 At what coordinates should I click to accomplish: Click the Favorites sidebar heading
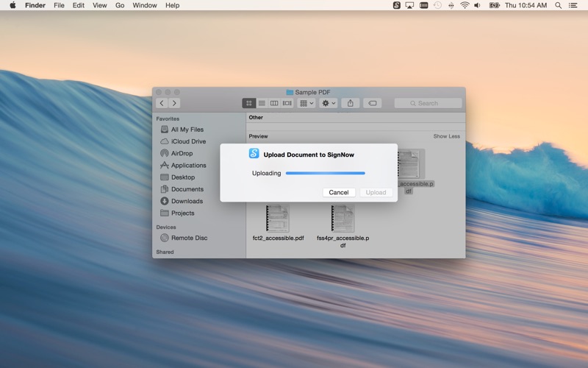click(168, 118)
